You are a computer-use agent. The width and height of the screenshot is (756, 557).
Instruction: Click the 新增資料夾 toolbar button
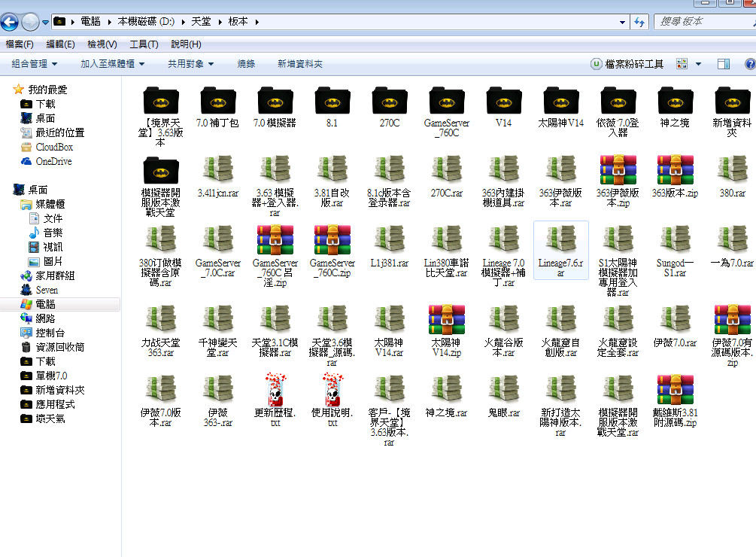pyautogui.click(x=300, y=64)
